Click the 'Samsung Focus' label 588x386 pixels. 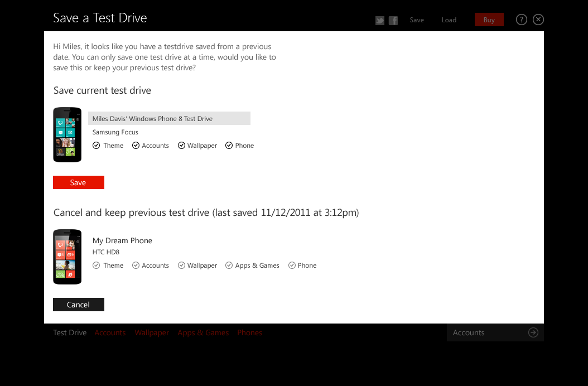click(115, 132)
